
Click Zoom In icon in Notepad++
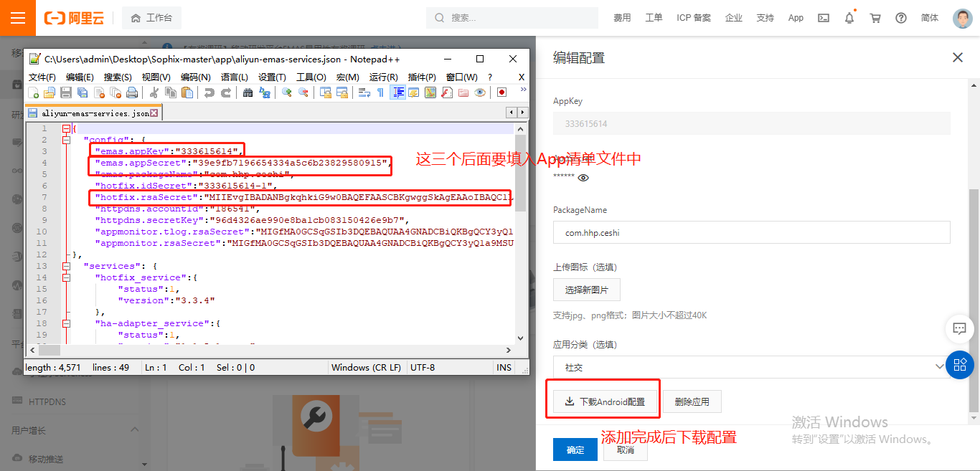286,92
